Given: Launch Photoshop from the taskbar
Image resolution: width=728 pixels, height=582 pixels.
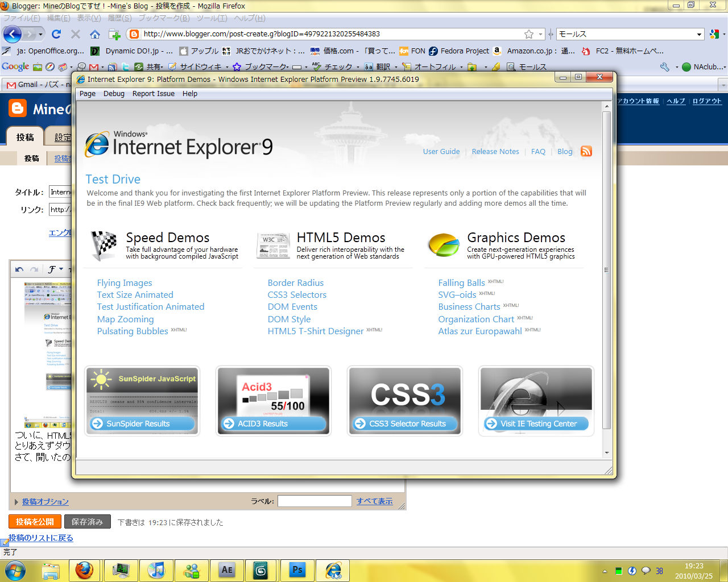Looking at the screenshot, I should (297, 570).
